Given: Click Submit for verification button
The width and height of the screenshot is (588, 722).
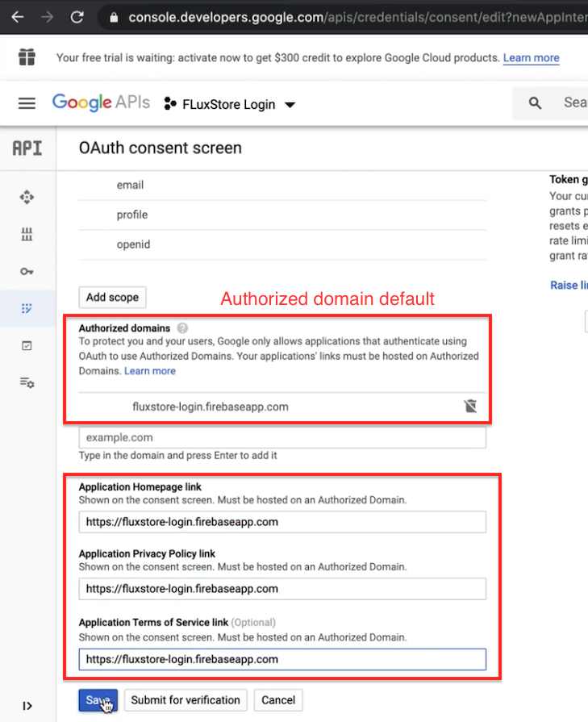Looking at the screenshot, I should pos(186,700).
